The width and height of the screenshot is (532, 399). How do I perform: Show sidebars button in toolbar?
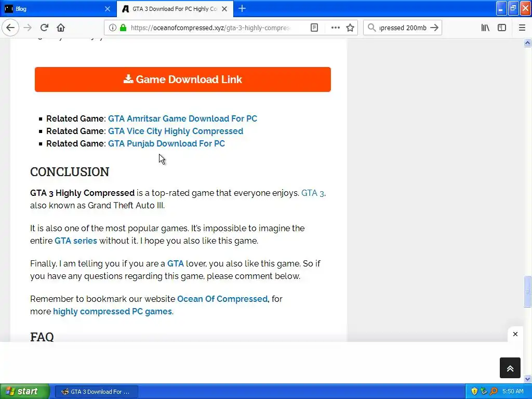(502, 28)
